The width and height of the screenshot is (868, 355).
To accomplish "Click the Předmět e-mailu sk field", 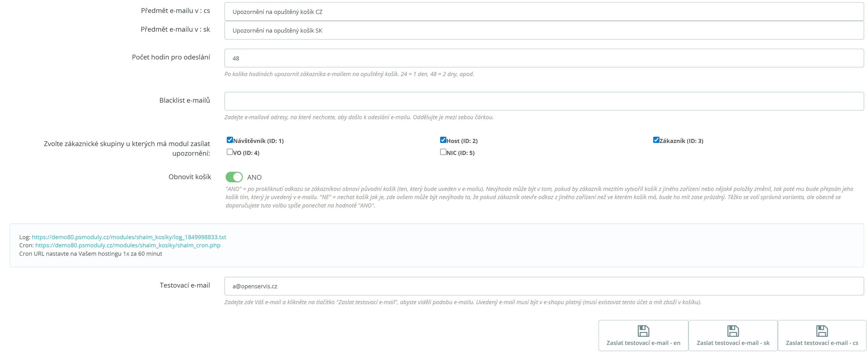I will click(544, 30).
